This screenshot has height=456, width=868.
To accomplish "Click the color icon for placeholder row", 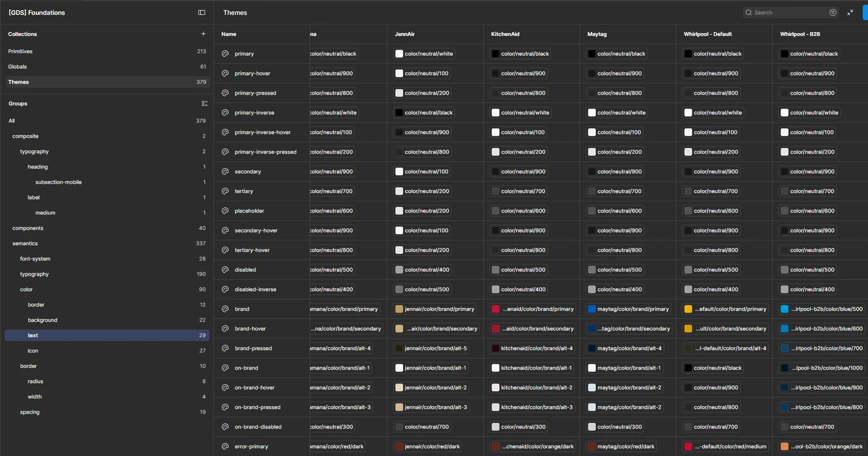I will (x=225, y=211).
